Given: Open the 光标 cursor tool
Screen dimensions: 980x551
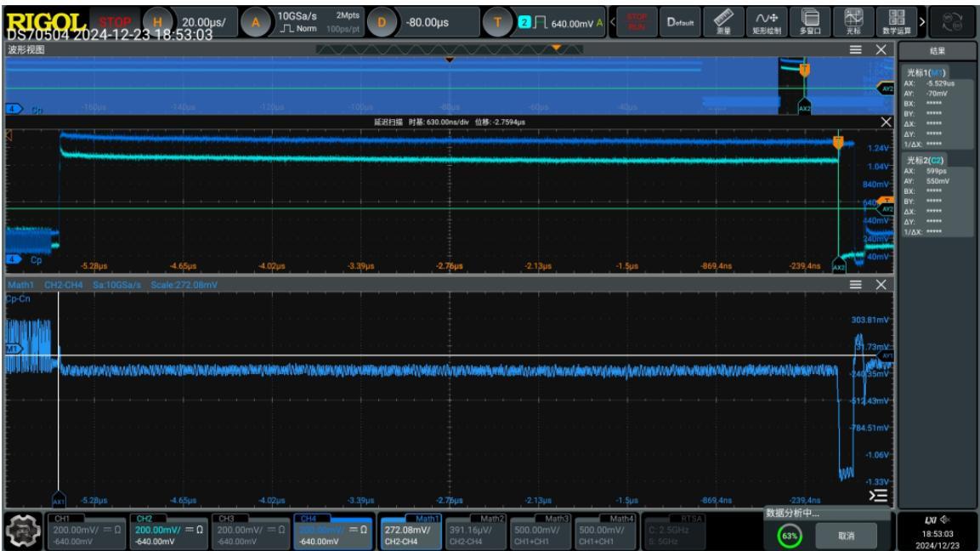Looking at the screenshot, I should coord(853,22).
